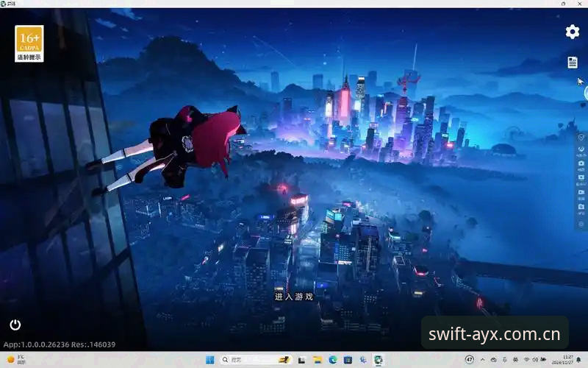Switch the 英 input method indicator
Image resolution: width=588 pixels, height=368 pixels.
click(x=516, y=360)
